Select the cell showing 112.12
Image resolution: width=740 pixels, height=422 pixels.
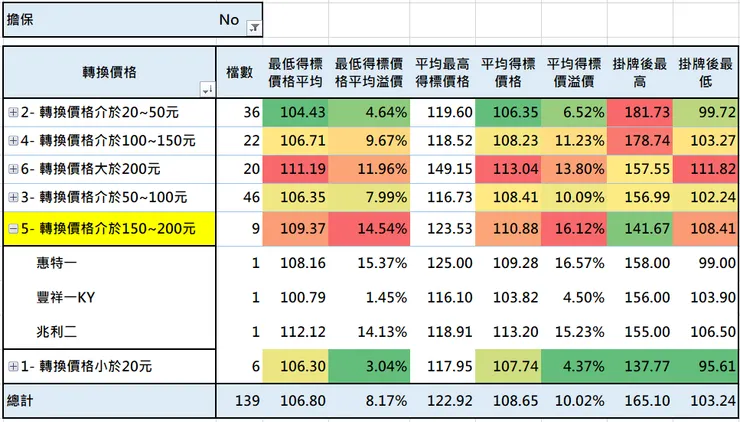click(295, 332)
